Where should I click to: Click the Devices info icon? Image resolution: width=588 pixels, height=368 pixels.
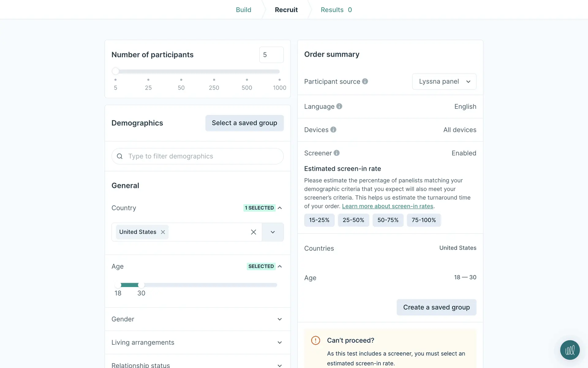click(333, 129)
